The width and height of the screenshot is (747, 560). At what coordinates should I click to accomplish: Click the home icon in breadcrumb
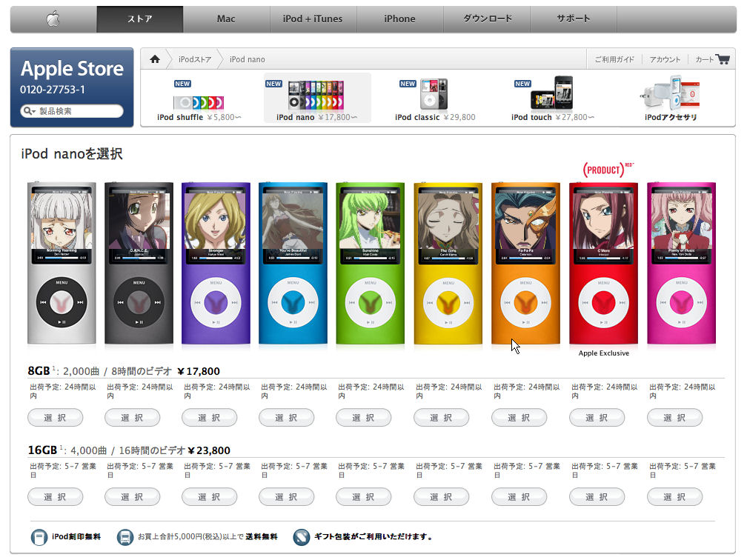coord(155,59)
